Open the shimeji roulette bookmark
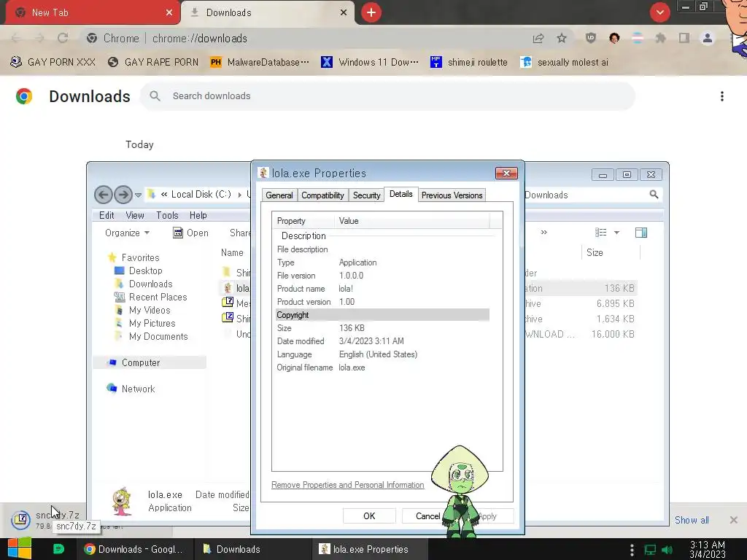The height and width of the screenshot is (560, 747). tap(469, 62)
